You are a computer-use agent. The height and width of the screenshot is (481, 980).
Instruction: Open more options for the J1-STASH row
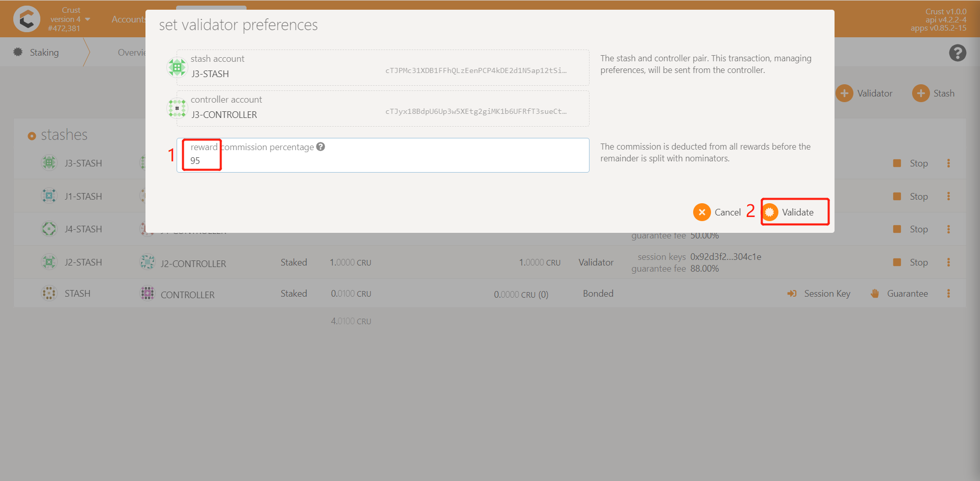click(948, 197)
